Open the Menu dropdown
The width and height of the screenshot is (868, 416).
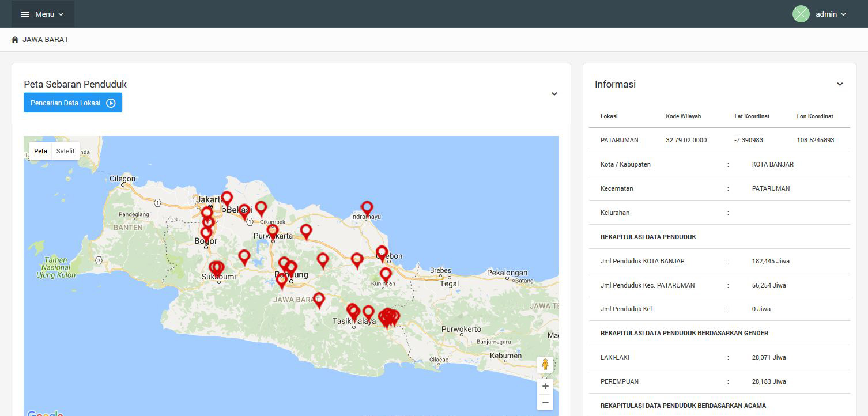coord(43,14)
